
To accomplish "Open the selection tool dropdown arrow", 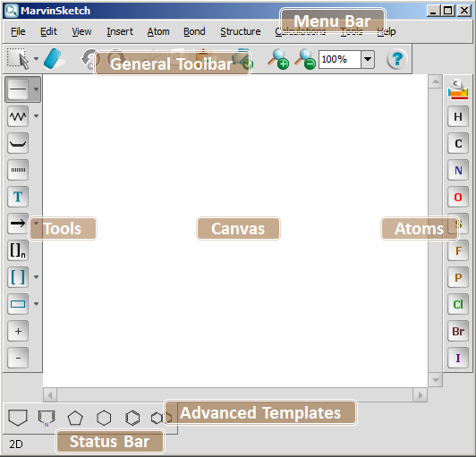I will coord(36,58).
